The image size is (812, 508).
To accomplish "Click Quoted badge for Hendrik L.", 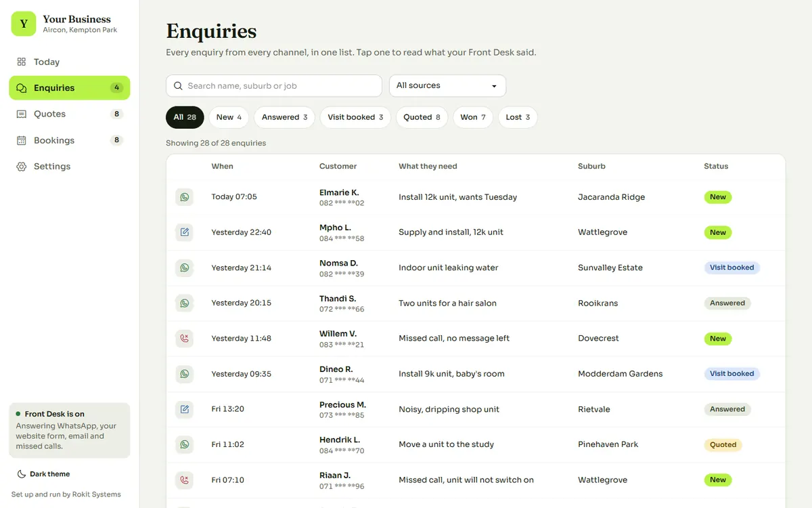I will pos(723,444).
